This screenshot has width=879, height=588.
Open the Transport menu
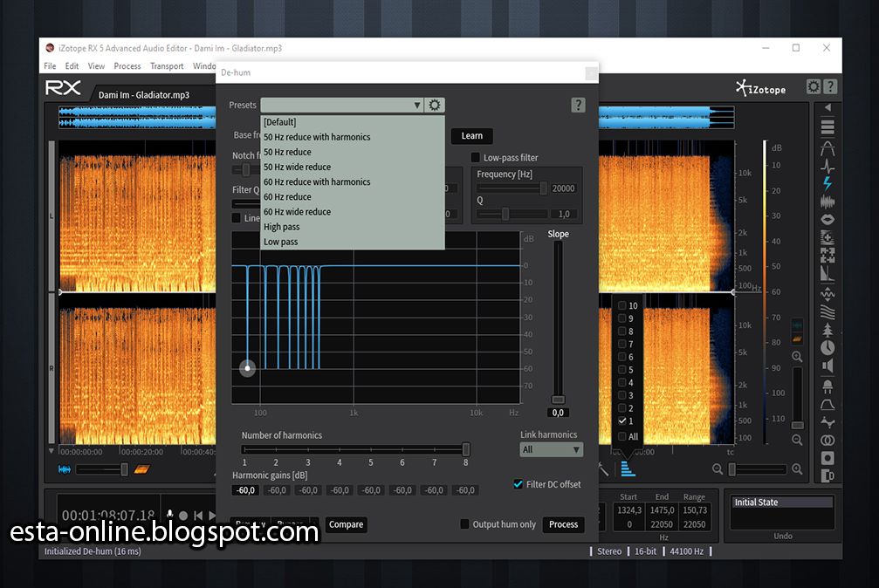pyautogui.click(x=167, y=66)
